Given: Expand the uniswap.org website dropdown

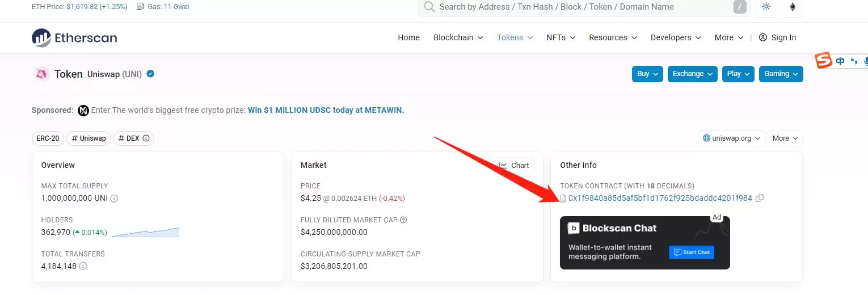Looking at the screenshot, I should pos(731,138).
